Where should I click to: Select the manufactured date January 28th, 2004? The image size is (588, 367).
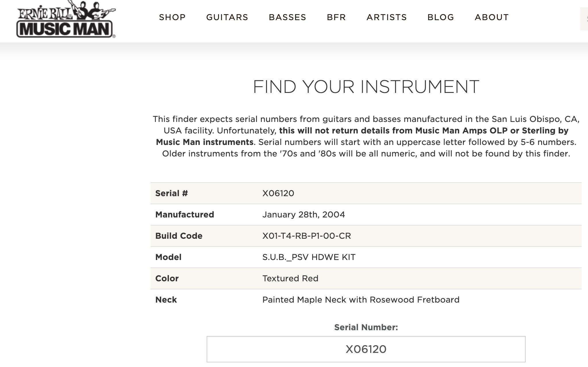[303, 215]
